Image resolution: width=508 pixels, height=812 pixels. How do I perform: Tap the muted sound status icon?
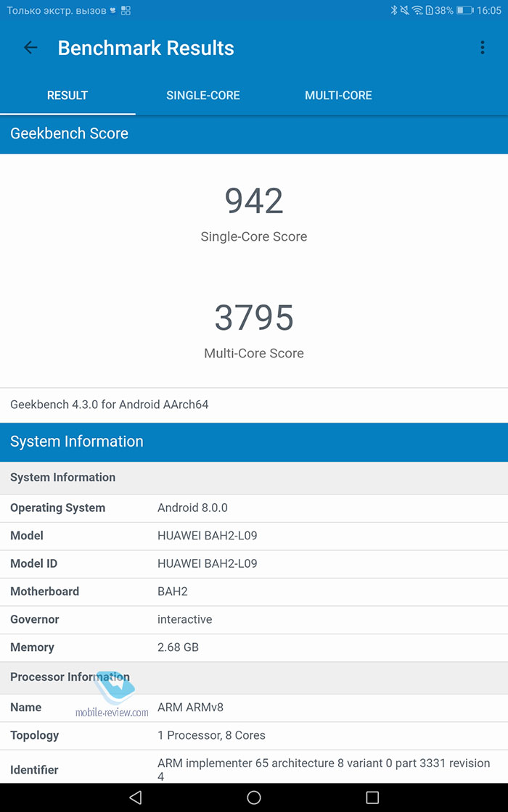(404, 10)
